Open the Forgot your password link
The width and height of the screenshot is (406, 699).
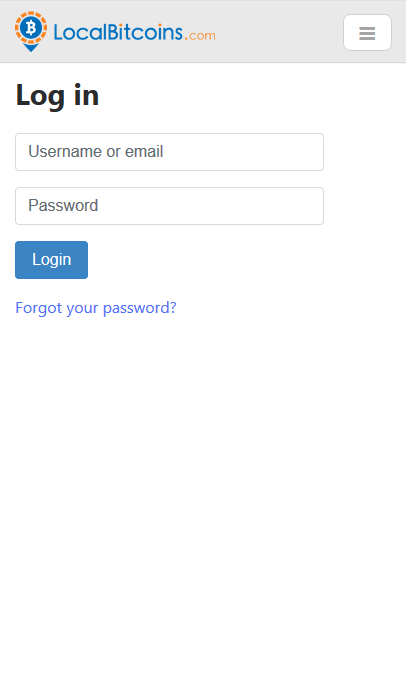point(96,308)
